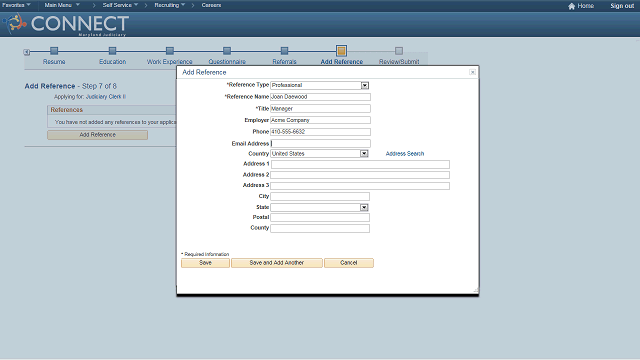Focus the Title input field

point(320,109)
